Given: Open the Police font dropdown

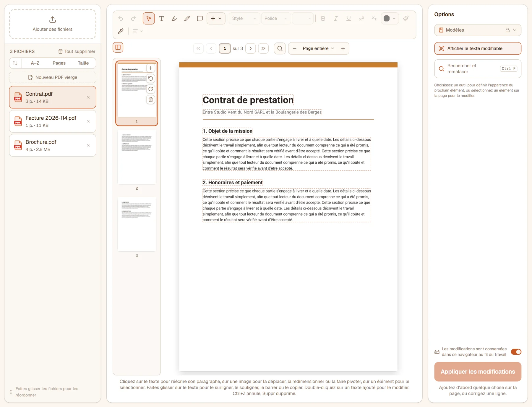Looking at the screenshot, I should (x=276, y=18).
